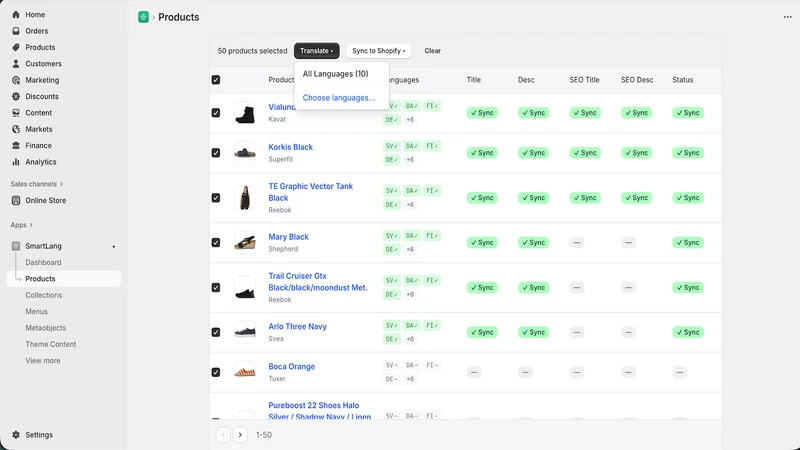
Task: Open SmartLang Collections page
Action: pyautogui.click(x=44, y=295)
